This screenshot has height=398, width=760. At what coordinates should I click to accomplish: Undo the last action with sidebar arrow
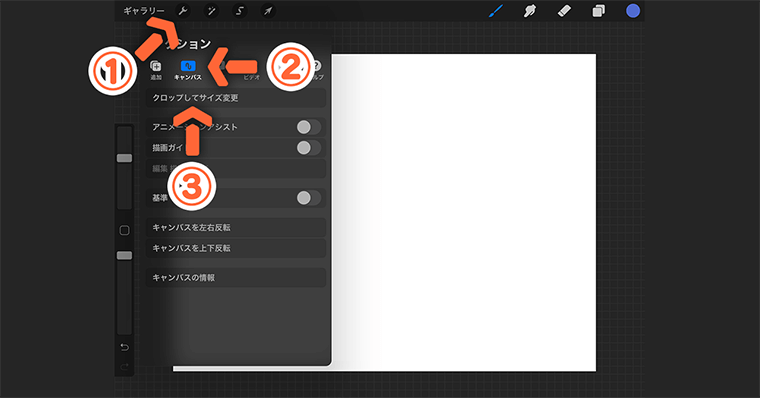click(125, 347)
